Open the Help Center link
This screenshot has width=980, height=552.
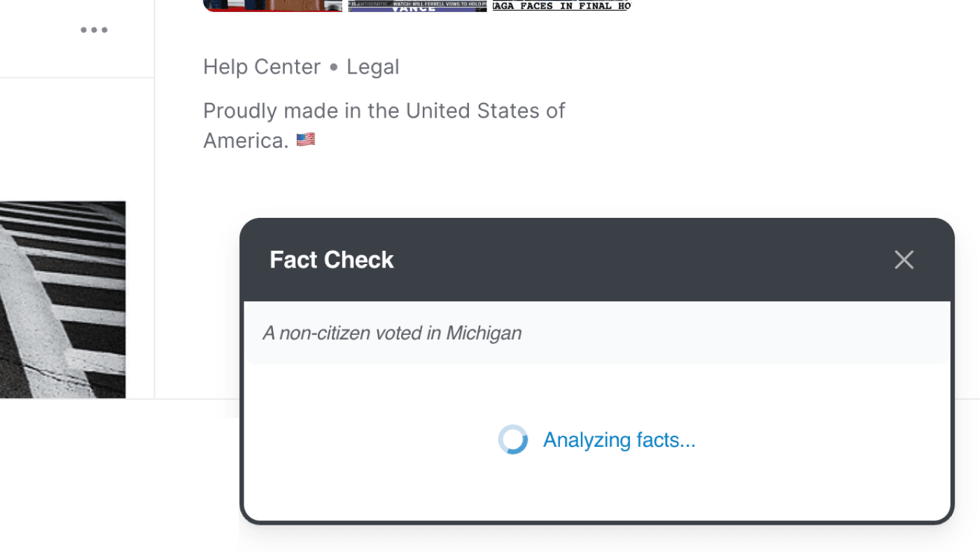tap(261, 67)
